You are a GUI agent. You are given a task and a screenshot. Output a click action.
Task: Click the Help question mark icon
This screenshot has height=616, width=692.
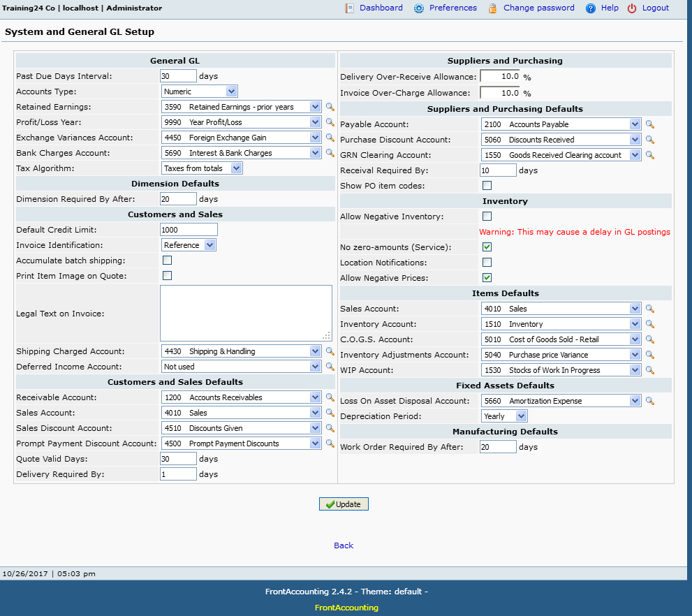click(591, 8)
